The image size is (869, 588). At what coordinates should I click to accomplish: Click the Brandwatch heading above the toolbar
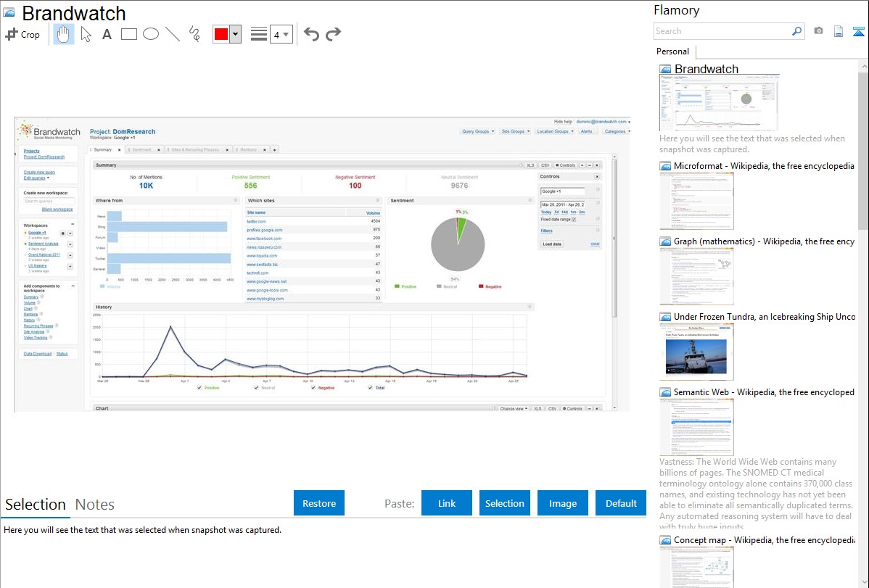pyautogui.click(x=74, y=13)
